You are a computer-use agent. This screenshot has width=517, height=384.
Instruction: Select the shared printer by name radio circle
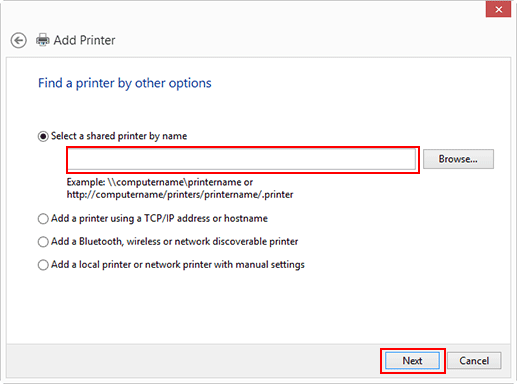point(43,136)
